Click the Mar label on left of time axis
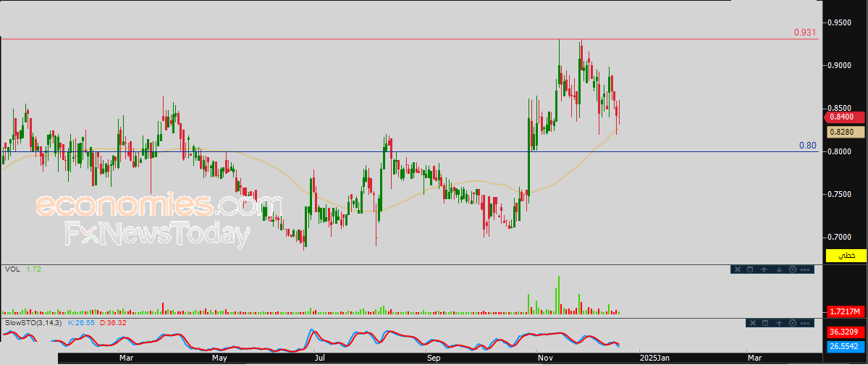This screenshot has height=365, width=868. [127, 358]
